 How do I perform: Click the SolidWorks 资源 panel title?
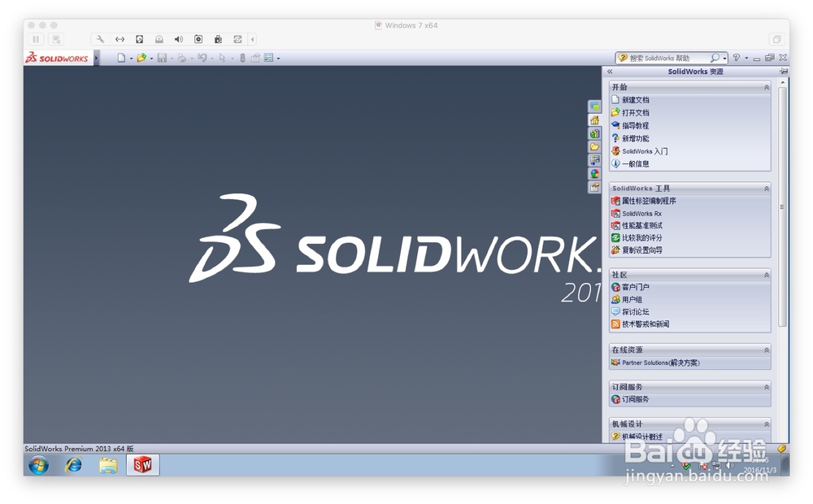point(696,72)
